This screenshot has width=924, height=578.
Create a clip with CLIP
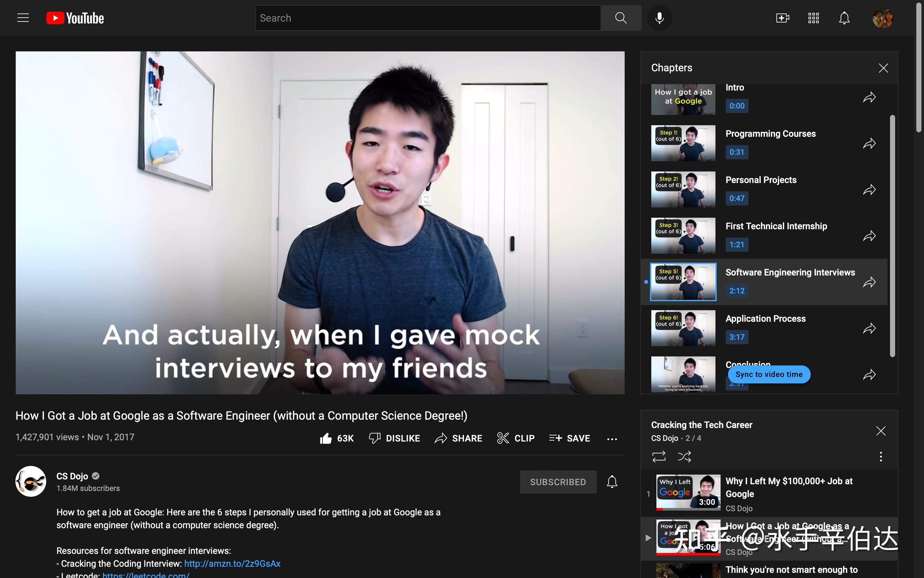[x=516, y=438]
